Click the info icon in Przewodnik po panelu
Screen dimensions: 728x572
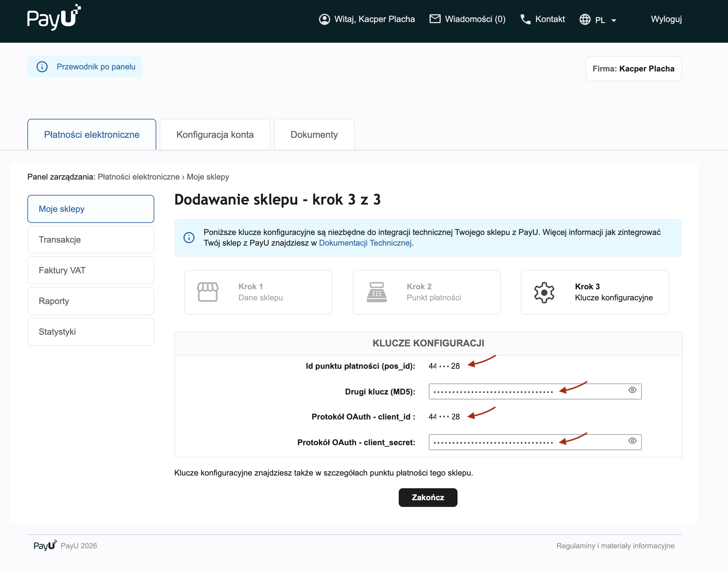point(42,67)
